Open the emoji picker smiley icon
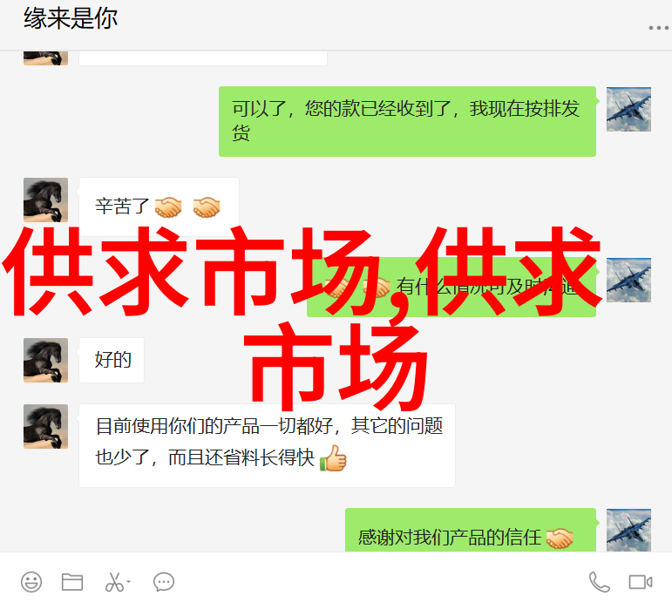 click(31, 582)
